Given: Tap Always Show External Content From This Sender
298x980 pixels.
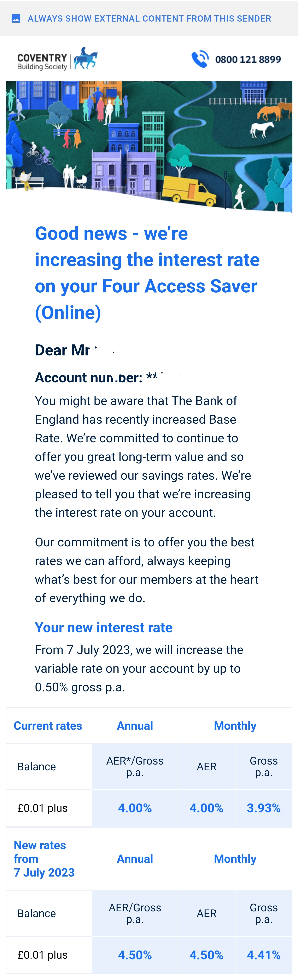Looking at the screenshot, I should point(149,18).
